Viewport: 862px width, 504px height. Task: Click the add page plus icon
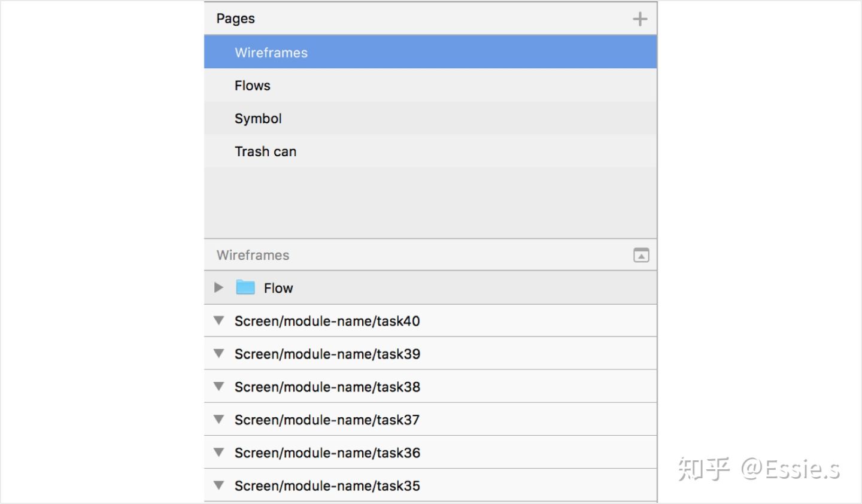640,19
